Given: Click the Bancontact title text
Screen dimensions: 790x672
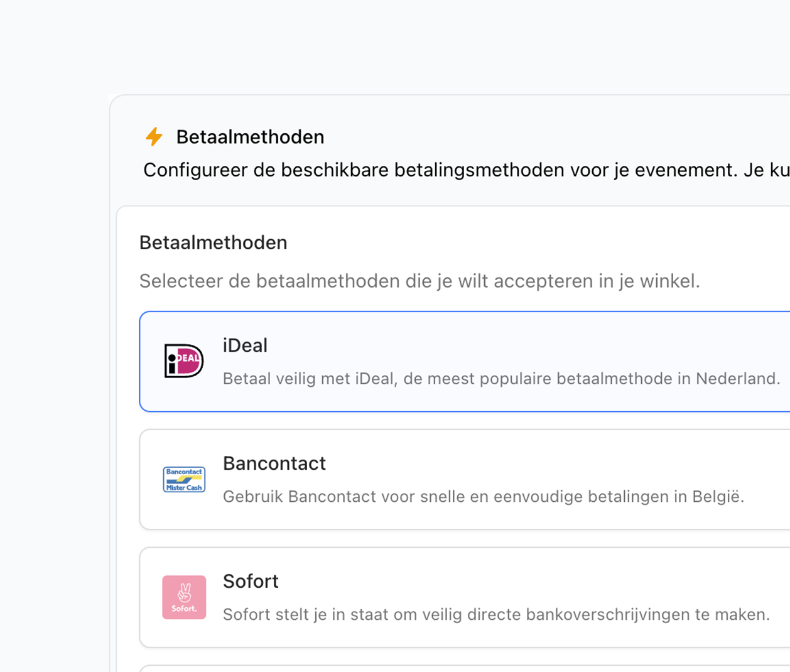Looking at the screenshot, I should [274, 463].
